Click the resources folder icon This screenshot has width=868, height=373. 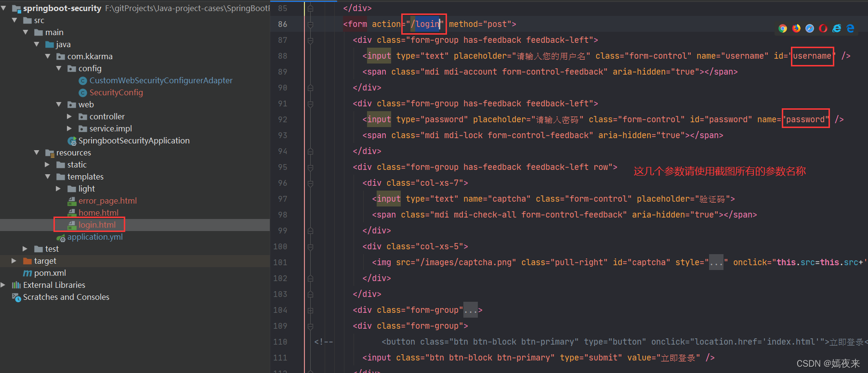(x=50, y=153)
